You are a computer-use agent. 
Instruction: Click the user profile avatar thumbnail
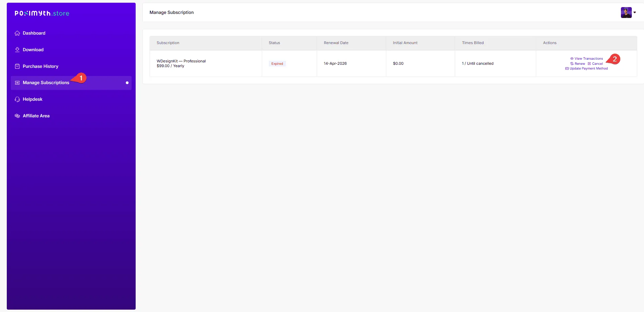tap(626, 13)
